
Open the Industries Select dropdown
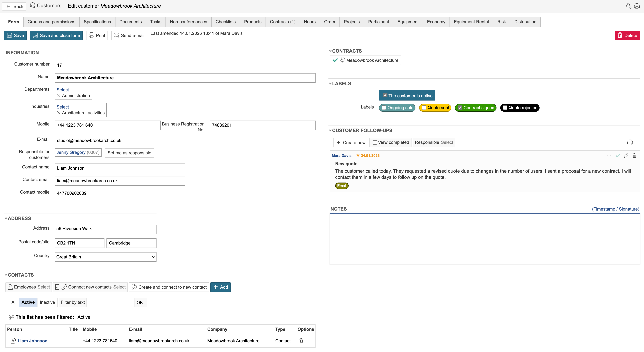pos(63,107)
